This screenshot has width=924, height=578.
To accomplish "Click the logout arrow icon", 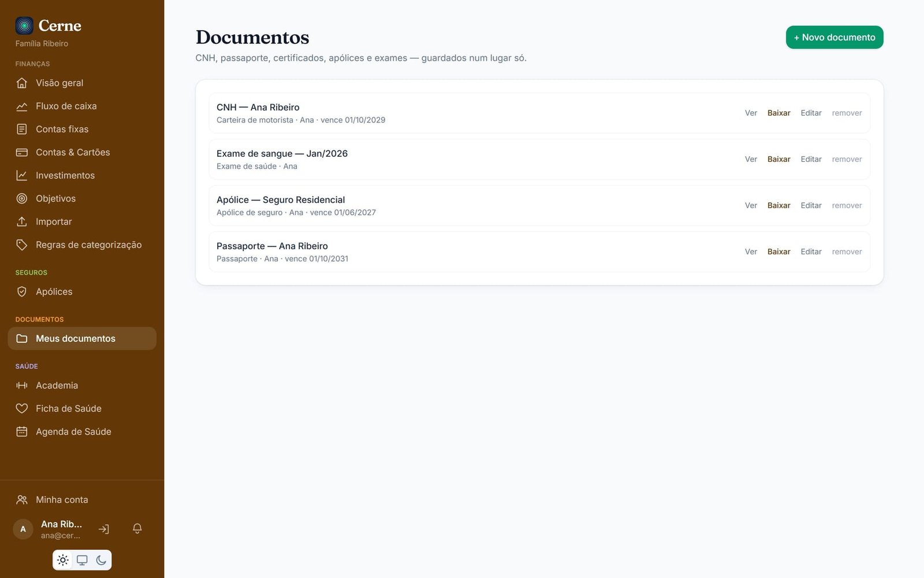I will click(104, 529).
